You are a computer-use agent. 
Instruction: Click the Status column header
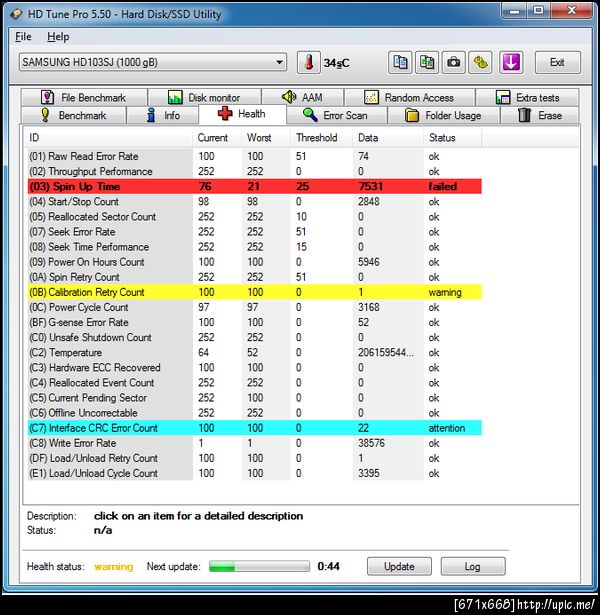click(x=452, y=138)
